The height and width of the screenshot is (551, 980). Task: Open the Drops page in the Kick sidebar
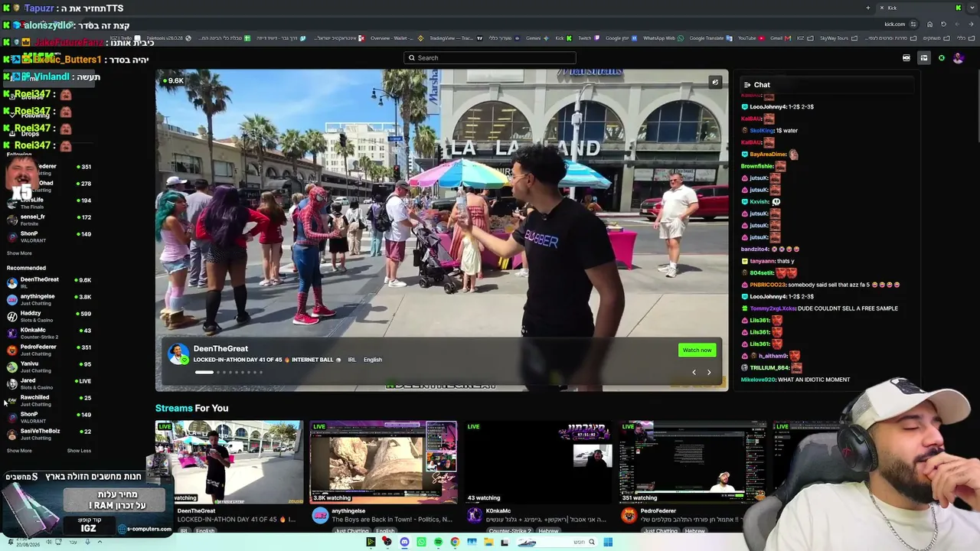click(29, 134)
